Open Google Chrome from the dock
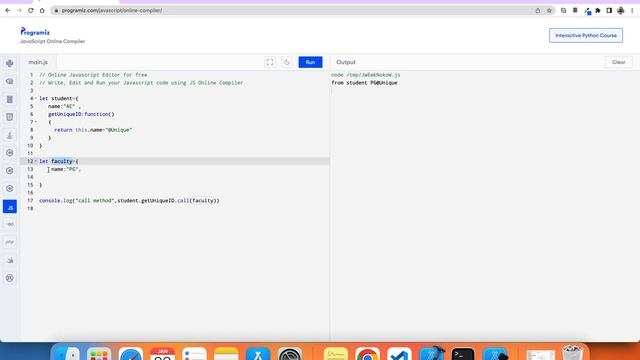This screenshot has width=640, height=360. point(367,353)
